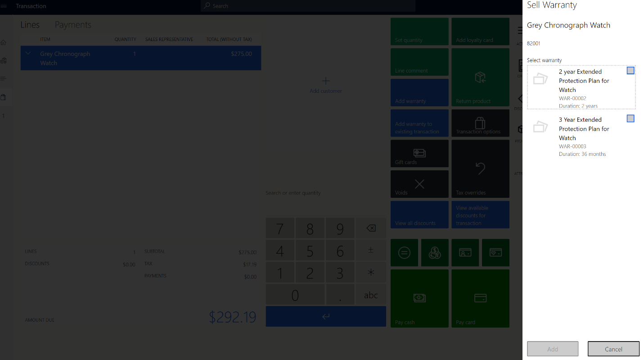Click the currency coins icon tile
This screenshot has width=644, height=360.
click(435, 253)
